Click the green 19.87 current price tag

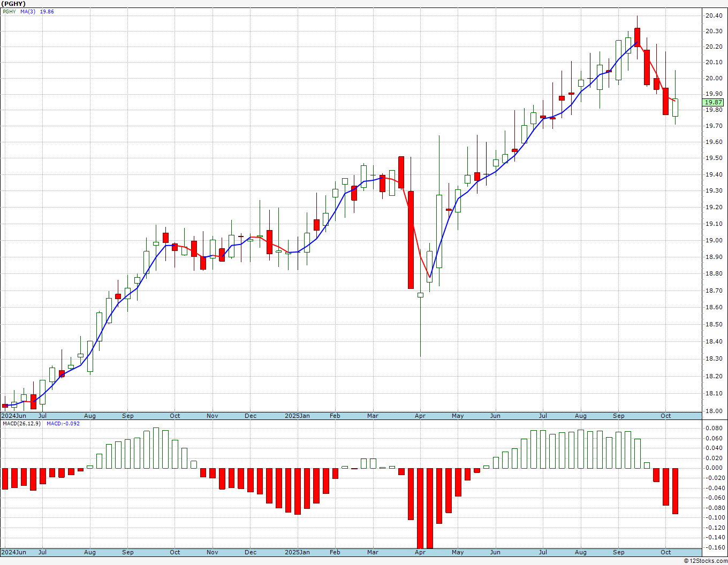pos(713,102)
